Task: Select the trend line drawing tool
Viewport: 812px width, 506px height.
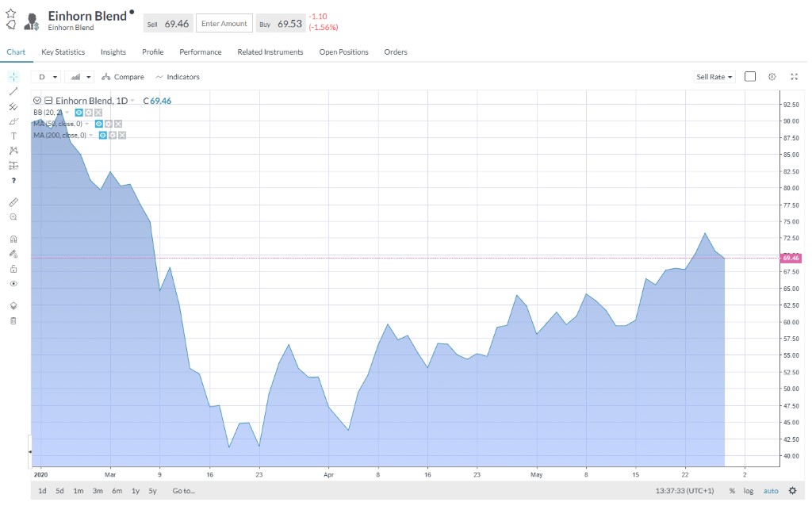Action: [x=13, y=91]
